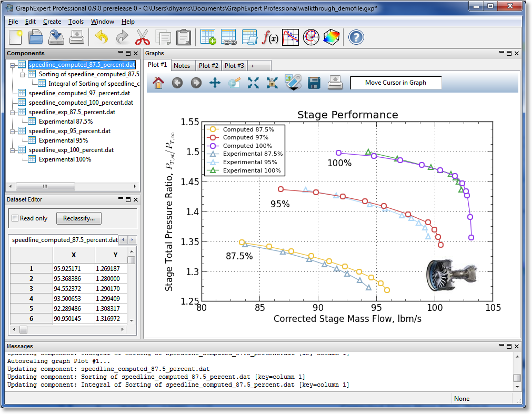
Task: Reset graph view with the Home icon
Action: (x=158, y=83)
